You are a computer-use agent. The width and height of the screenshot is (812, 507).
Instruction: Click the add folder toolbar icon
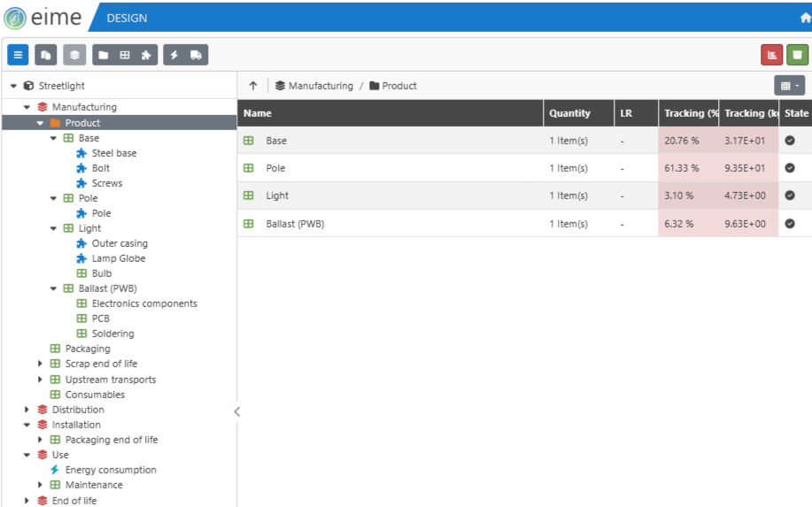click(x=104, y=55)
